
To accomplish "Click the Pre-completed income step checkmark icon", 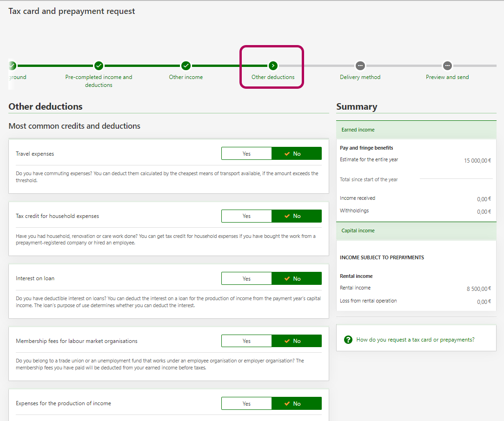I will (x=99, y=66).
